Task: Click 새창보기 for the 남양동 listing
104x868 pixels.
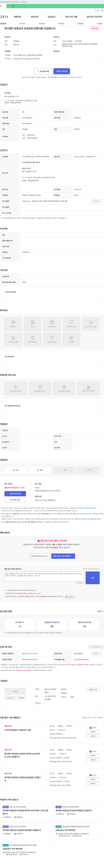Action: point(93,783)
